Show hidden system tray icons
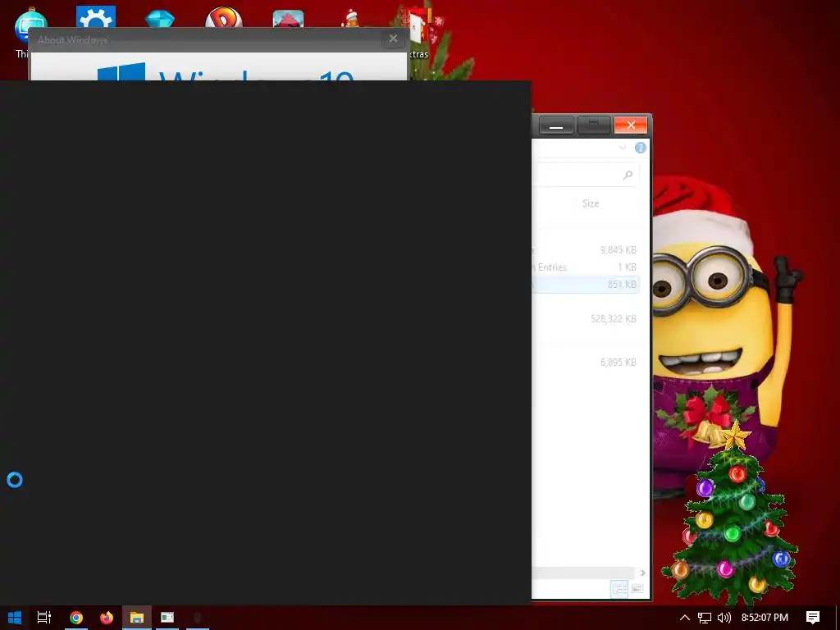 click(685, 618)
